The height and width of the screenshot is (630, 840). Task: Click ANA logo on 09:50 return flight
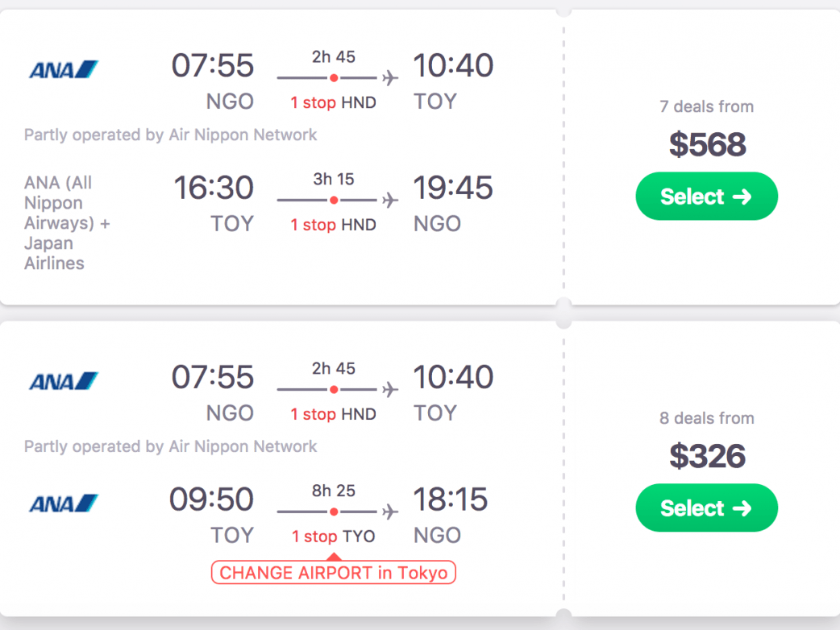(64, 504)
